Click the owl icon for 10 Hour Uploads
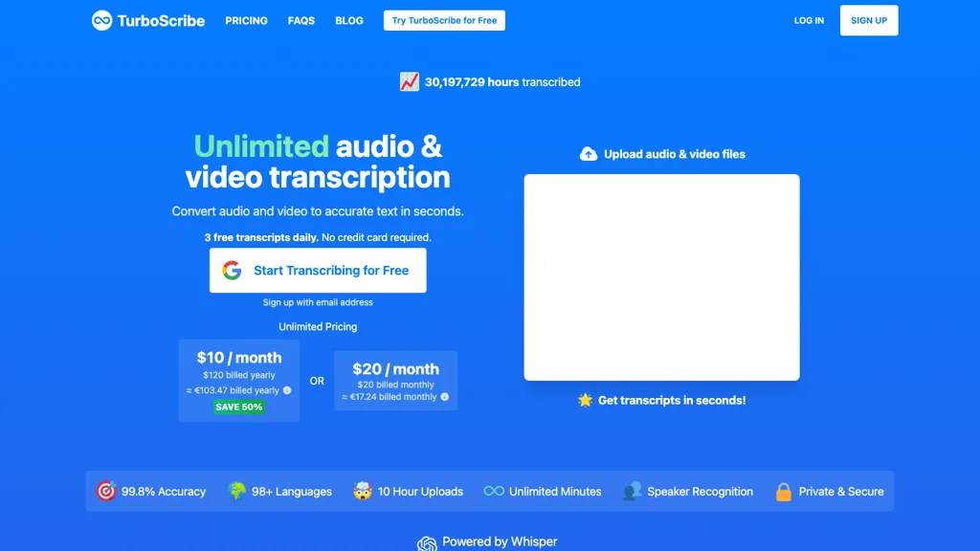Image resolution: width=980 pixels, height=551 pixels. (x=362, y=491)
